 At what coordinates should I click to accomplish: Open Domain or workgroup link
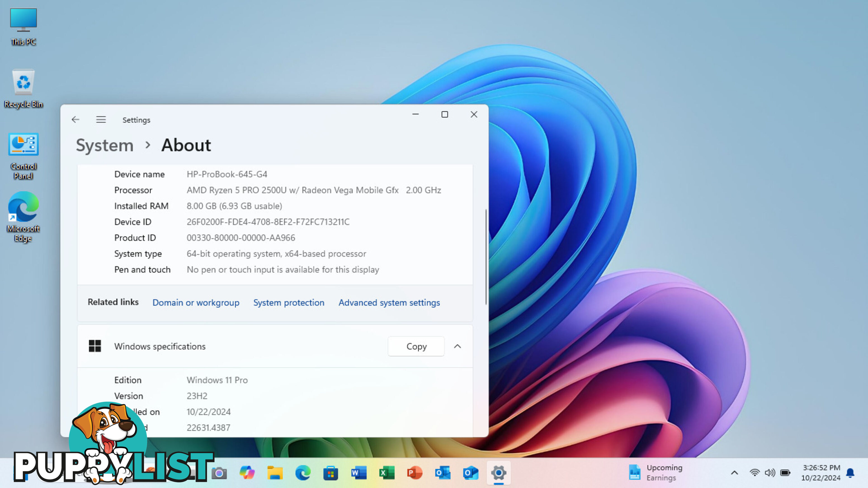[196, 303]
